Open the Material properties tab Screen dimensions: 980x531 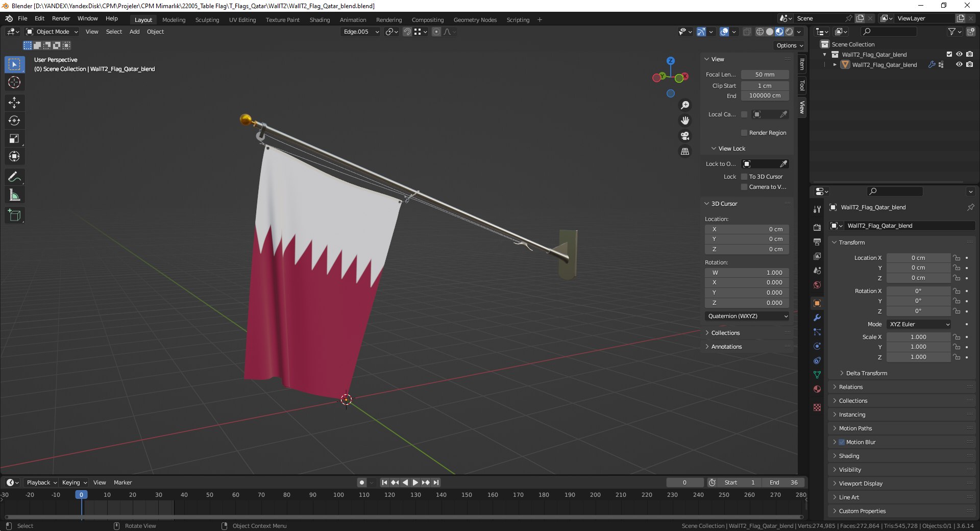pyautogui.click(x=817, y=389)
